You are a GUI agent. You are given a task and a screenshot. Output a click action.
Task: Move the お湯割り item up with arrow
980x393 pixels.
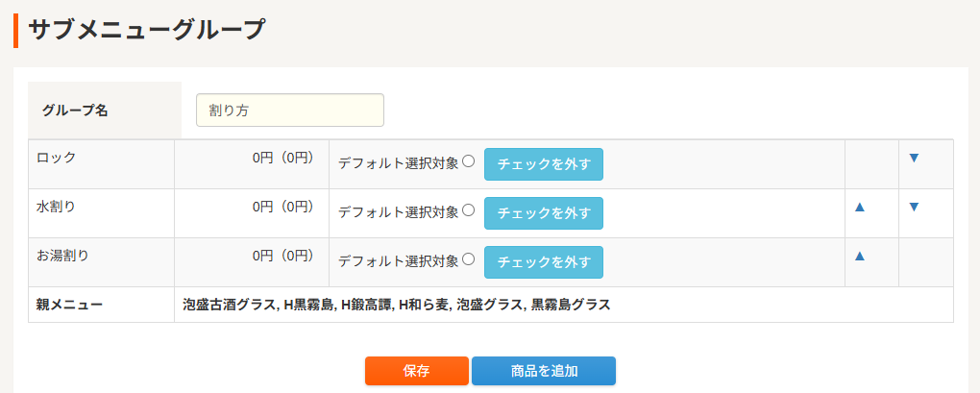860,256
